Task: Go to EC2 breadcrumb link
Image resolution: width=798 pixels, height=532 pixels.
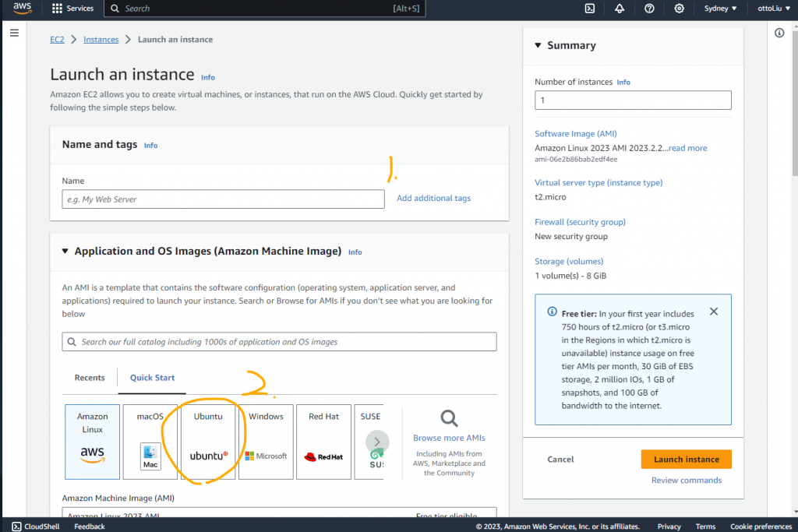Action: 57,39
